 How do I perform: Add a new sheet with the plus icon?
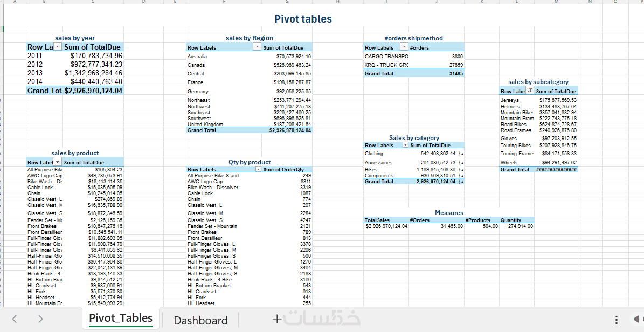click(x=277, y=319)
